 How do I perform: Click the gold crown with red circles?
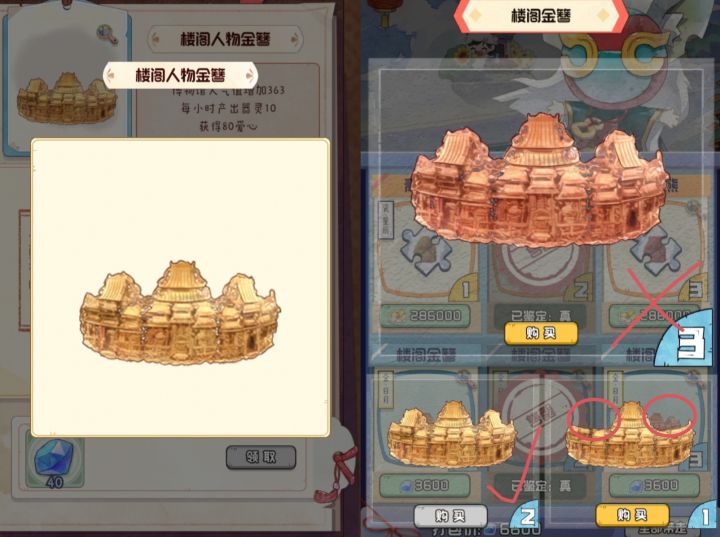point(630,434)
